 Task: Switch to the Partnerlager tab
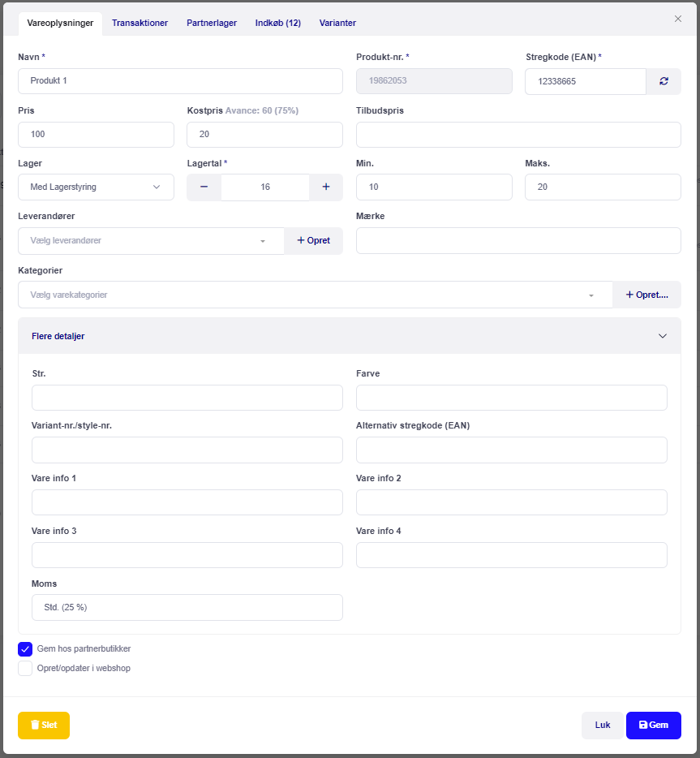(212, 23)
